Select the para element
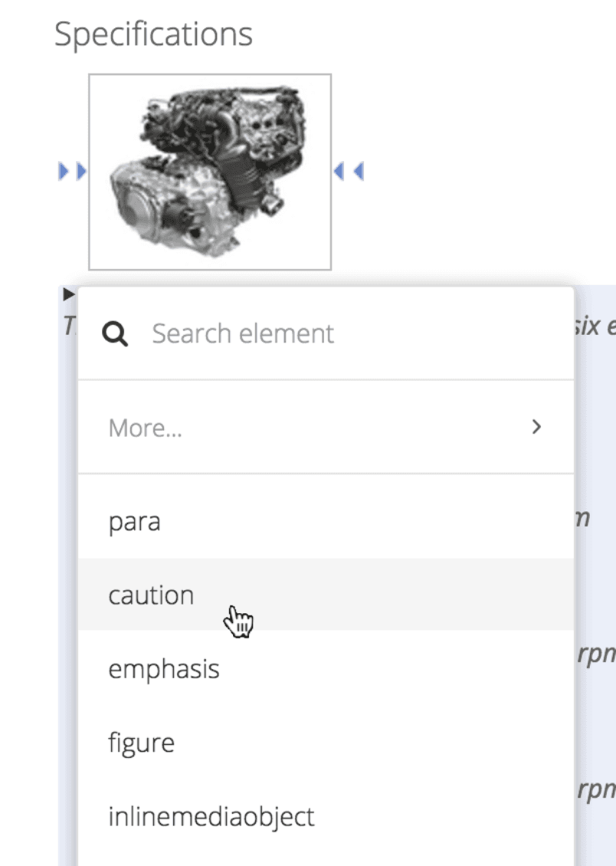Viewport: 616px width, 866px height. (135, 522)
